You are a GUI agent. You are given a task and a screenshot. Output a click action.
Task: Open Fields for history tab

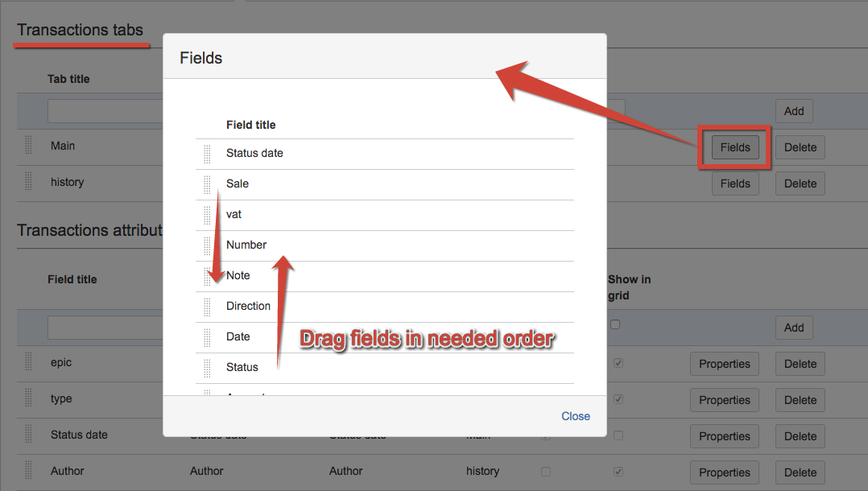point(734,184)
